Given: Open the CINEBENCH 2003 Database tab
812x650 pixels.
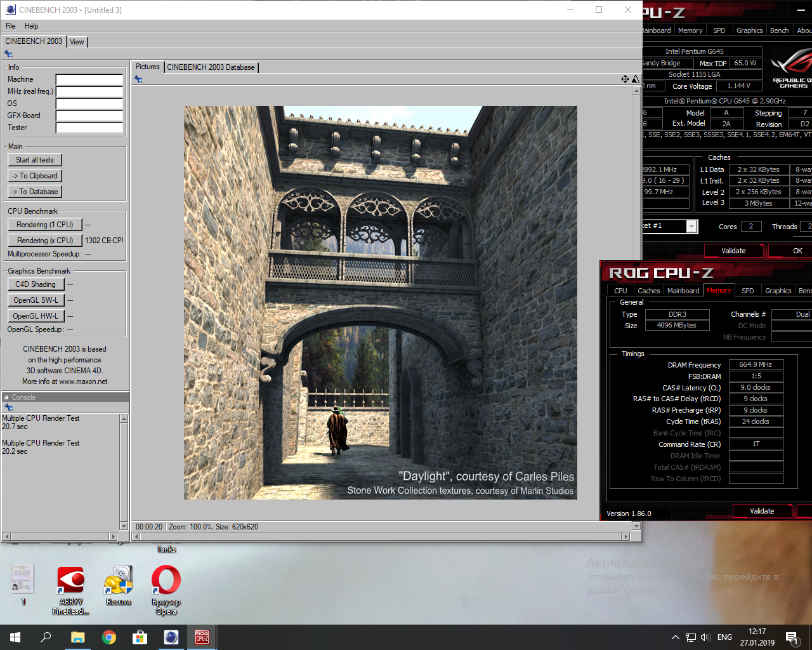Looking at the screenshot, I should click(x=211, y=67).
